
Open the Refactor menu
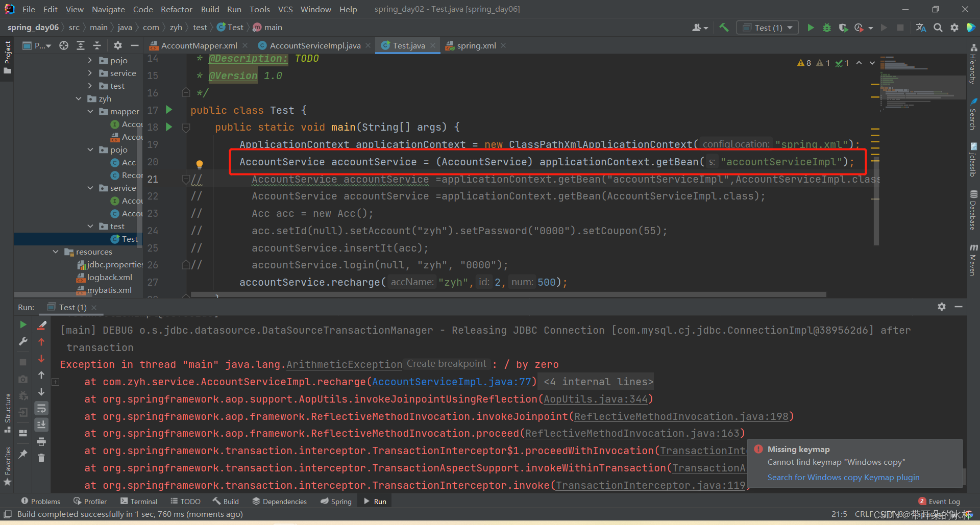click(176, 9)
